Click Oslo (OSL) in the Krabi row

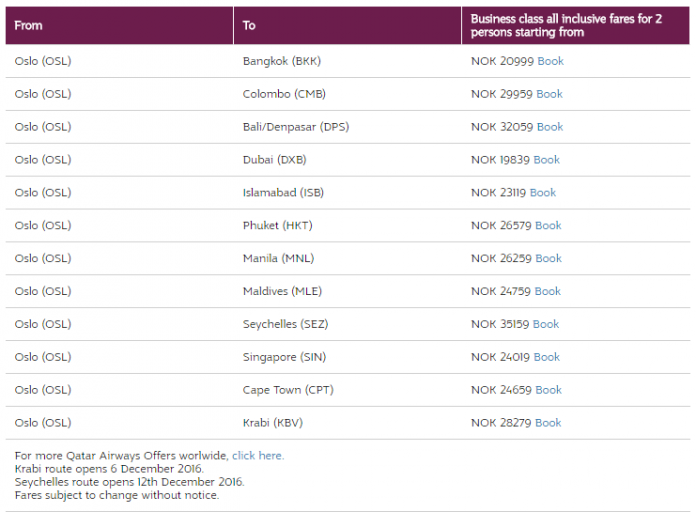[43, 423]
